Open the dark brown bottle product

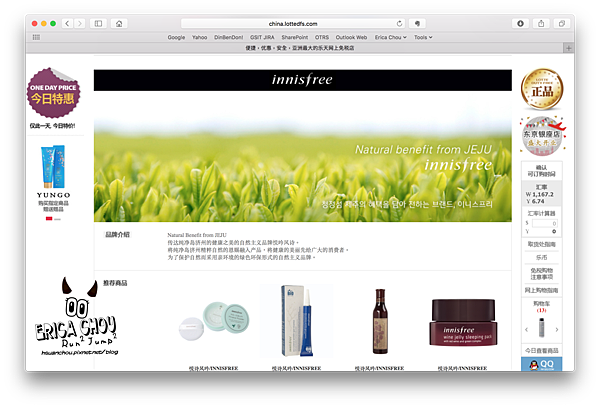380,321
